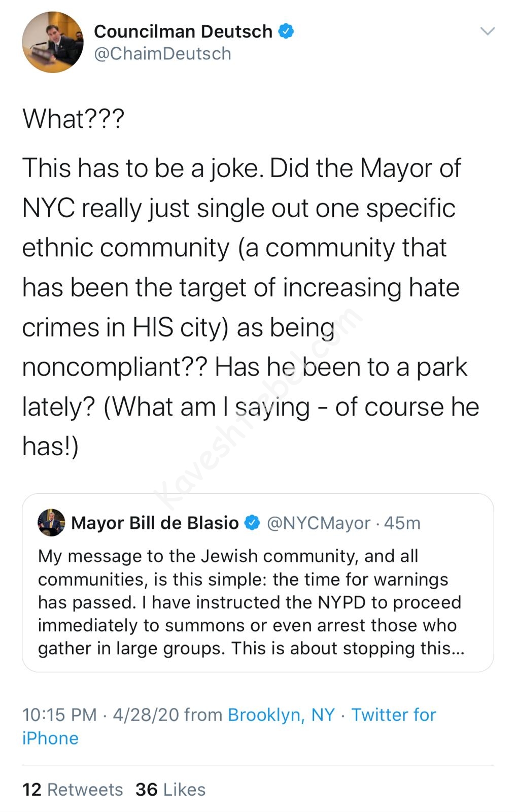Open the @ChaimDeutsch handle

pyautogui.click(x=162, y=54)
